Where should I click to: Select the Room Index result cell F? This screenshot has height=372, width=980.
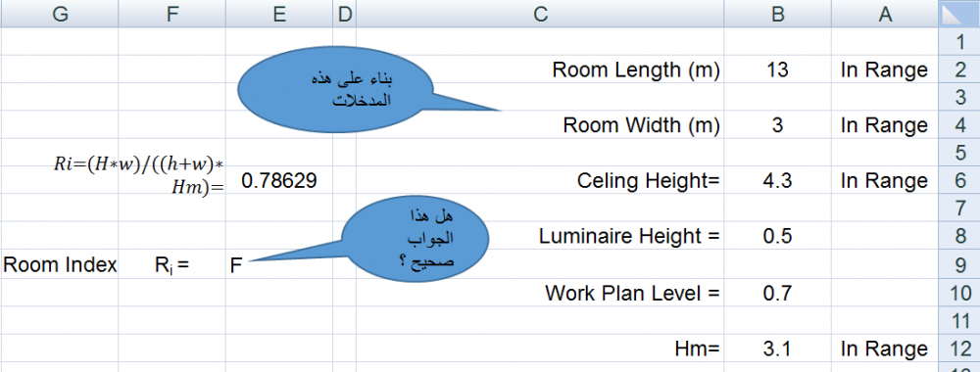279,264
